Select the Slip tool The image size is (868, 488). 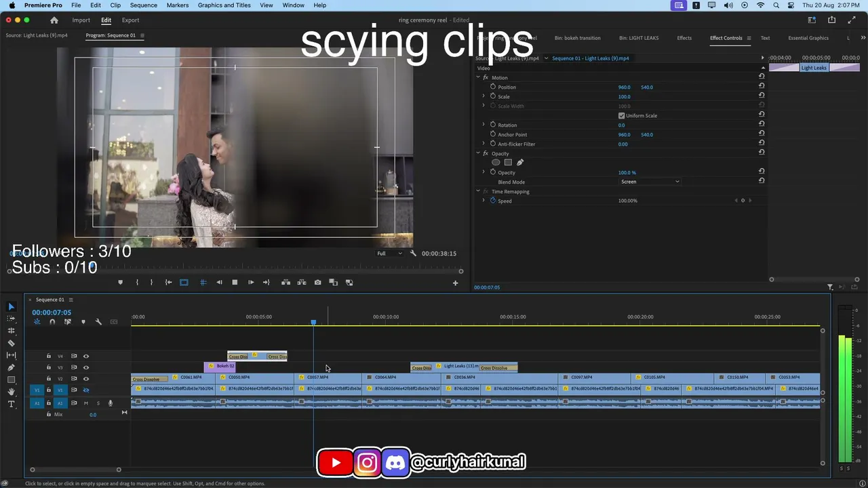click(x=11, y=355)
